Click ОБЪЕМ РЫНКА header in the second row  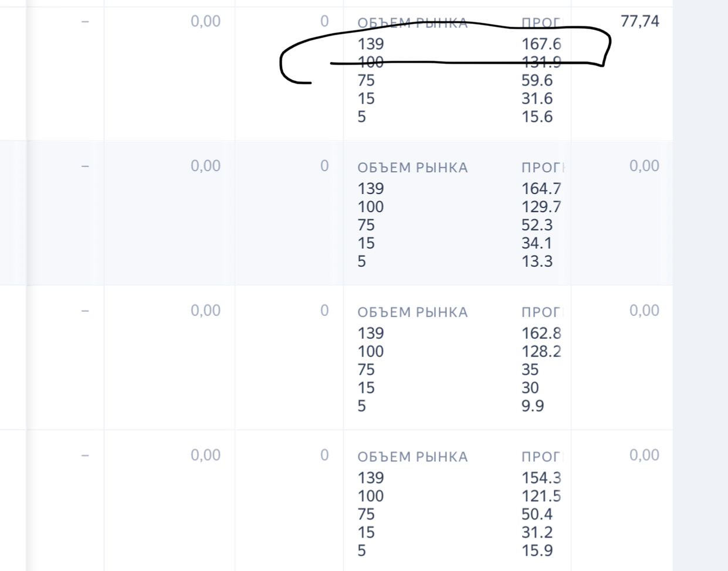point(412,168)
